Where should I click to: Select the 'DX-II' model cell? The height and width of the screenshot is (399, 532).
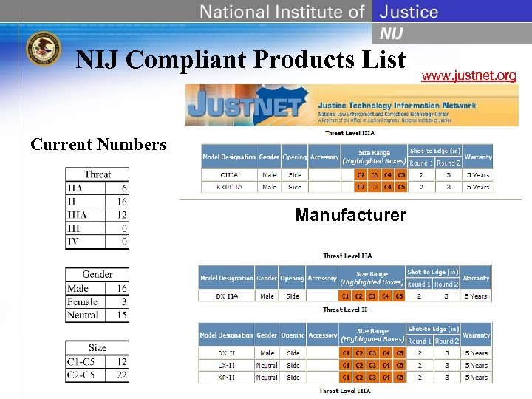click(226, 353)
